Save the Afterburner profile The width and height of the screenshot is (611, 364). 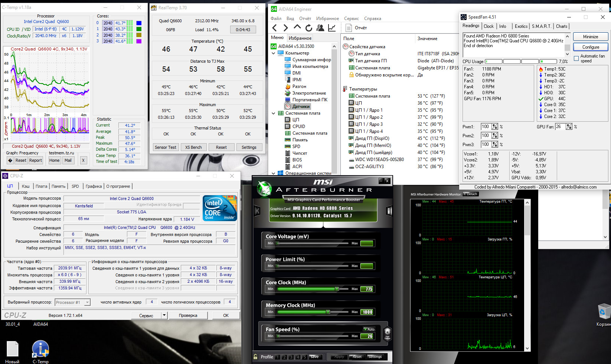[314, 357]
